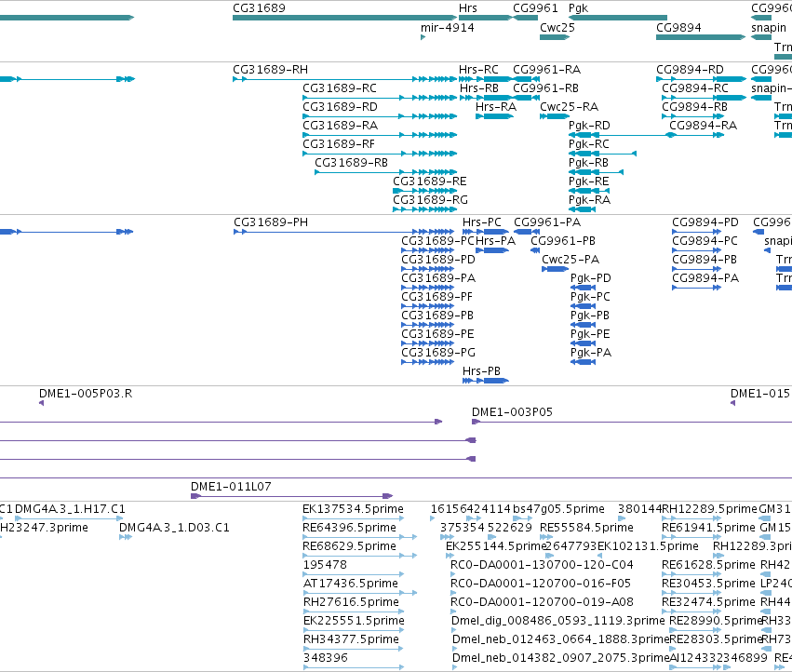792x672 pixels.
Task: Select transcript CG31689-RF
Action: pos(339,144)
